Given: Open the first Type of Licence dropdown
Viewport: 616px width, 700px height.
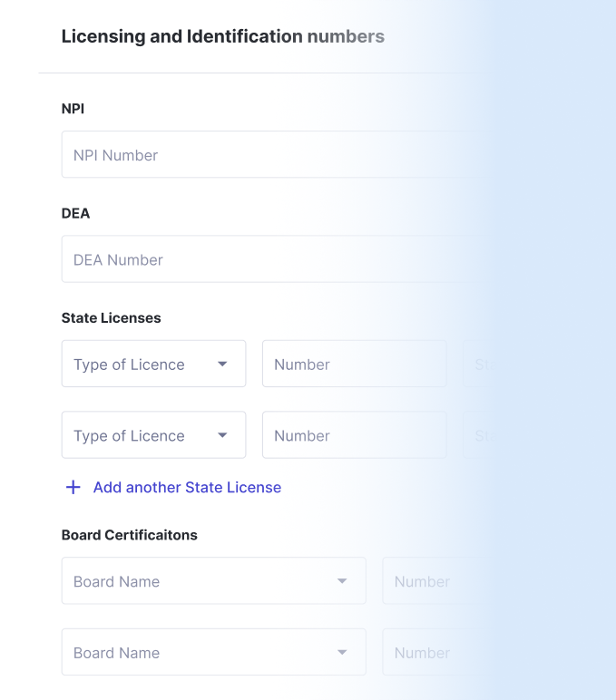Looking at the screenshot, I should 153,364.
